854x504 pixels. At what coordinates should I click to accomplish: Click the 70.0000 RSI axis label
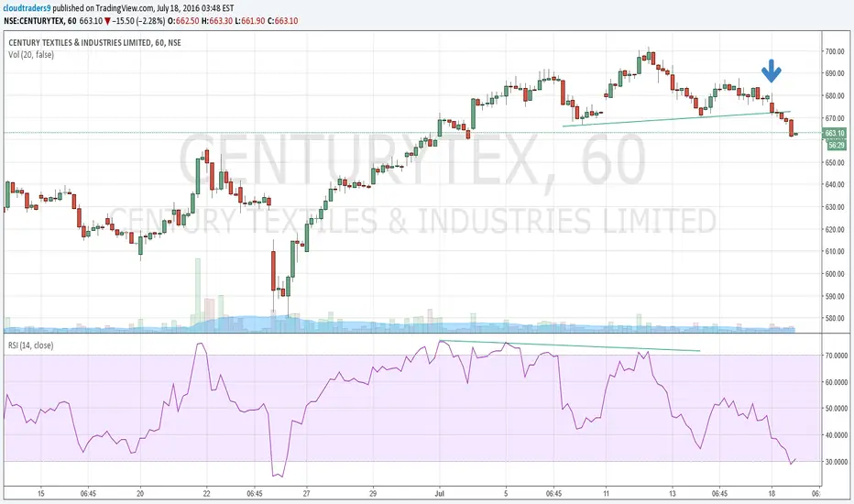836,356
